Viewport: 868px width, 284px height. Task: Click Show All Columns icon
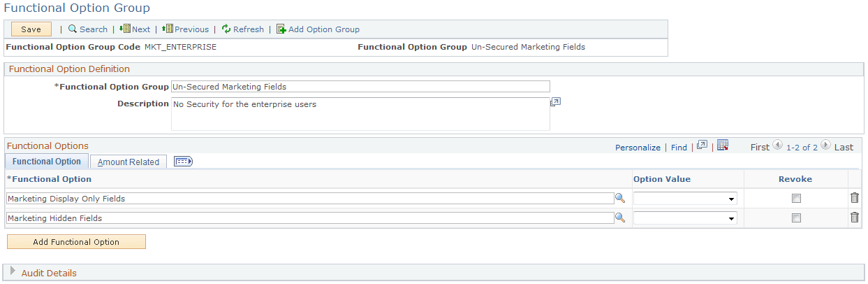[183, 162]
